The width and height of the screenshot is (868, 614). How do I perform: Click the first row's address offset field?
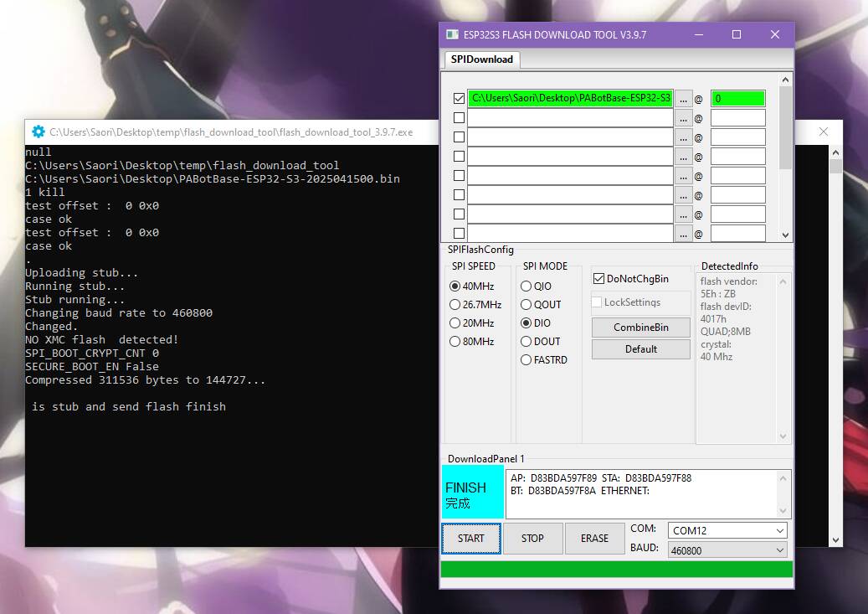coord(737,99)
